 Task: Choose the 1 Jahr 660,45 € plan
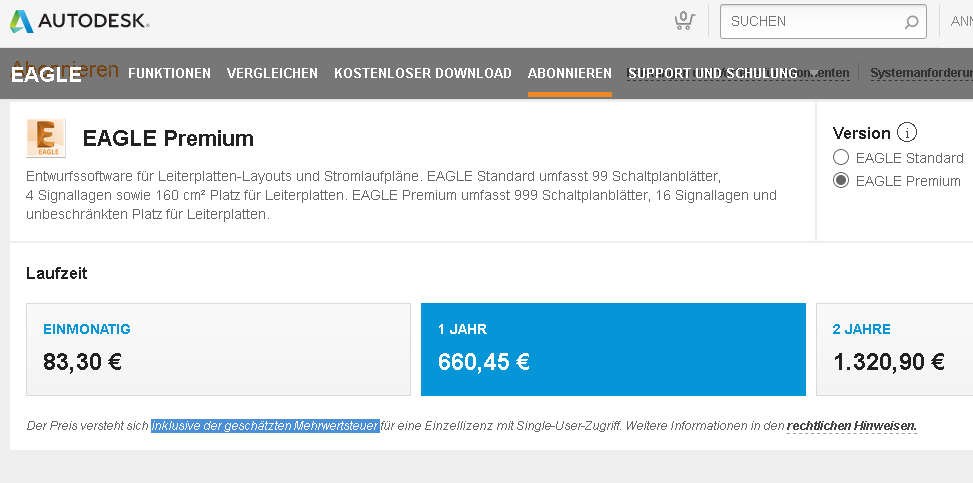tap(613, 350)
